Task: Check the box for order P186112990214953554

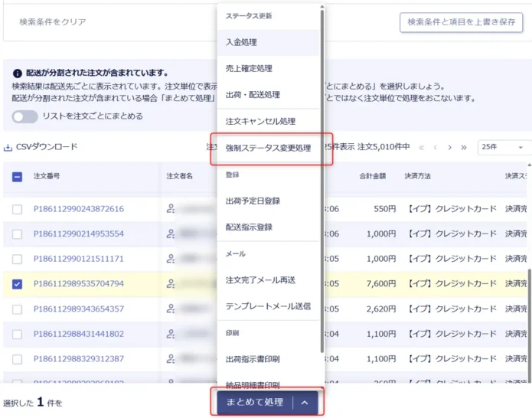Action: [x=18, y=233]
